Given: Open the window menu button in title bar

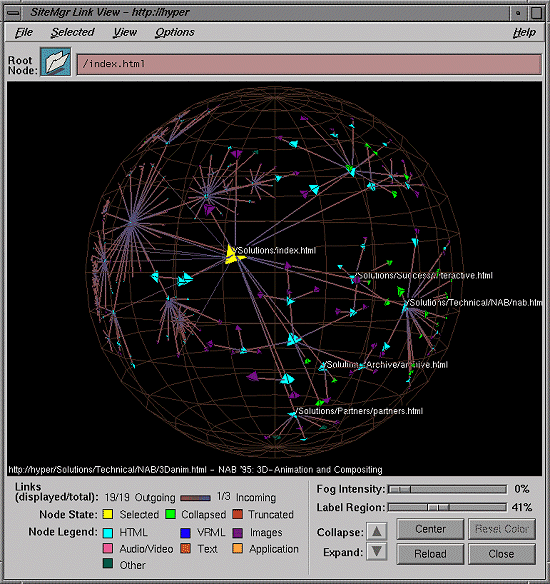Looking at the screenshot, I should pos(13,13).
